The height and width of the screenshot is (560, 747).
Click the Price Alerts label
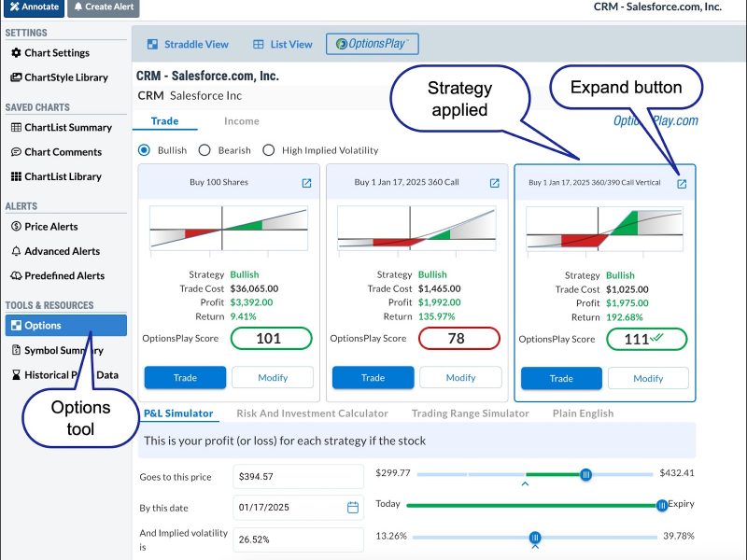[51, 227]
